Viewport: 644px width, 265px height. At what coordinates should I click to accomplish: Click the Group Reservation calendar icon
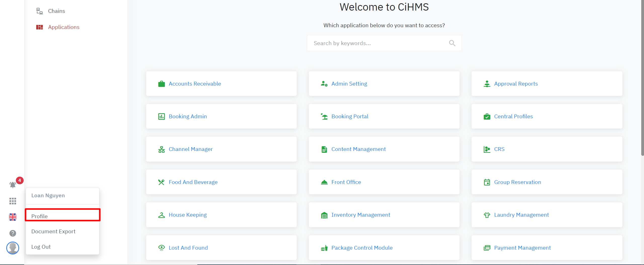[x=487, y=182]
